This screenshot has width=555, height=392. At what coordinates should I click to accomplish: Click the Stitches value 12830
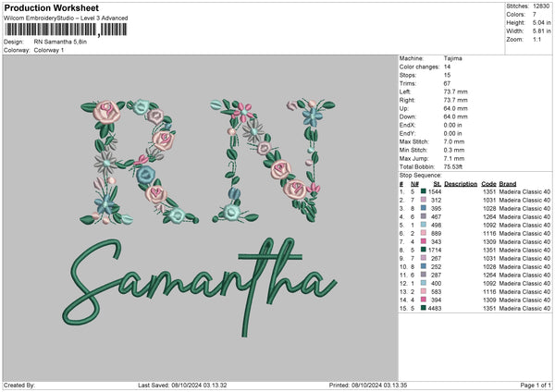pos(540,6)
